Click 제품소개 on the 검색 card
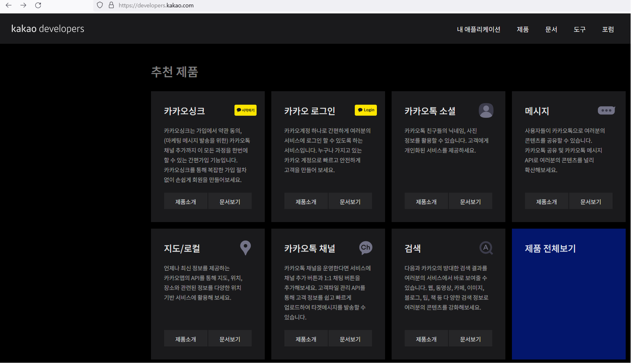This screenshot has width=631, height=364. 426,339
